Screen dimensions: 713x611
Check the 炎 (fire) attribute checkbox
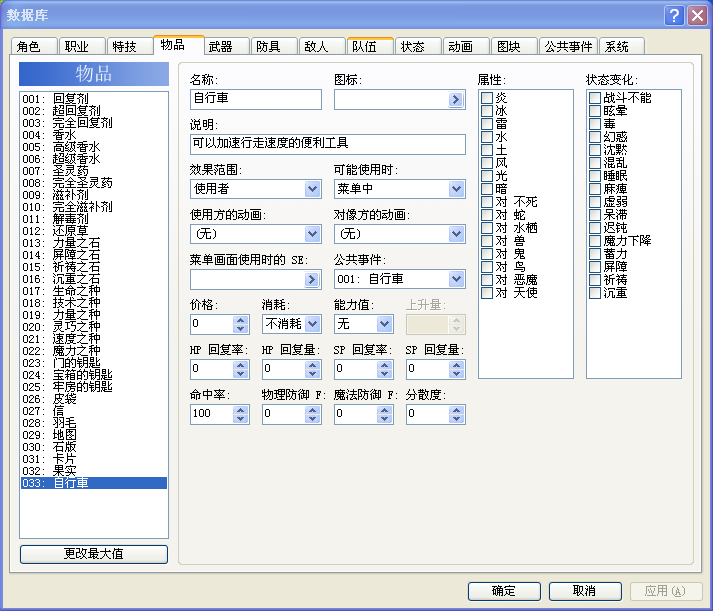point(487,98)
